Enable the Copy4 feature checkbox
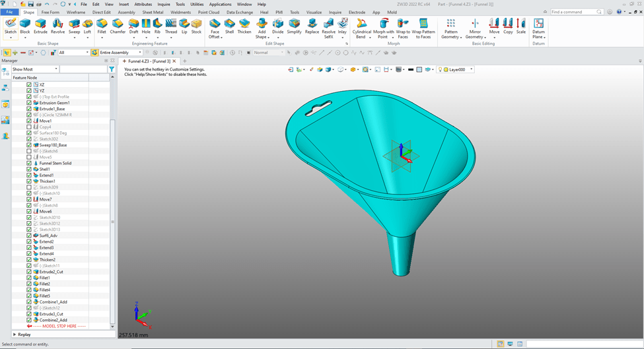Viewport: 644px width, 349px height. tap(29, 127)
